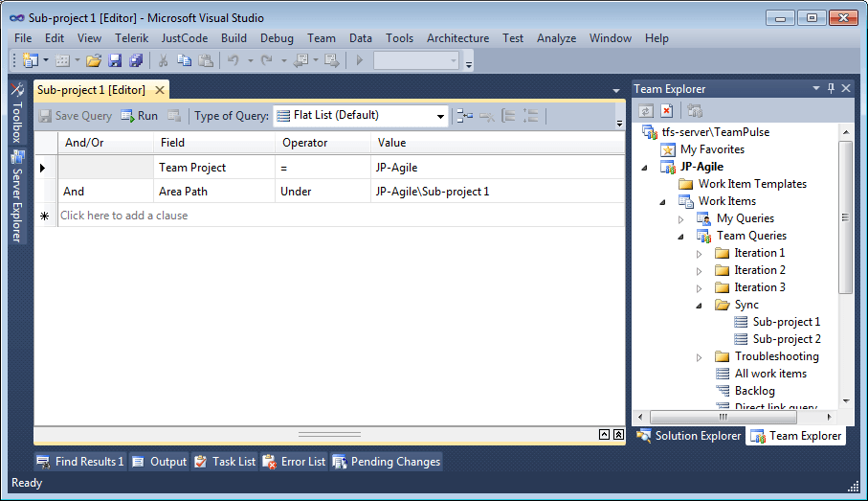
Task: Open the Architecture menu
Action: [457, 38]
